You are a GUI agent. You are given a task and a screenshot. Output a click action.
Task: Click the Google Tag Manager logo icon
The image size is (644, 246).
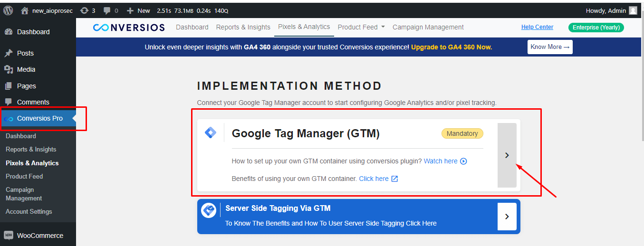coord(211,132)
